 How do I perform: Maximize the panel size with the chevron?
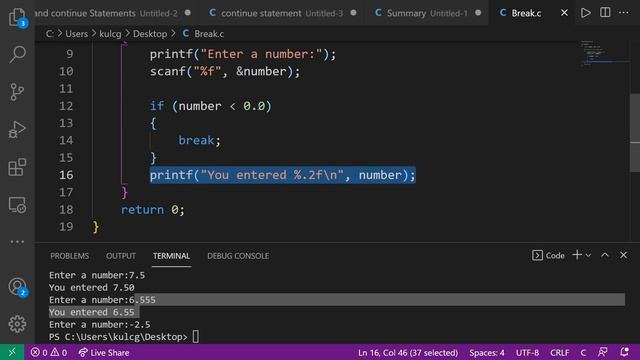(x=605, y=255)
